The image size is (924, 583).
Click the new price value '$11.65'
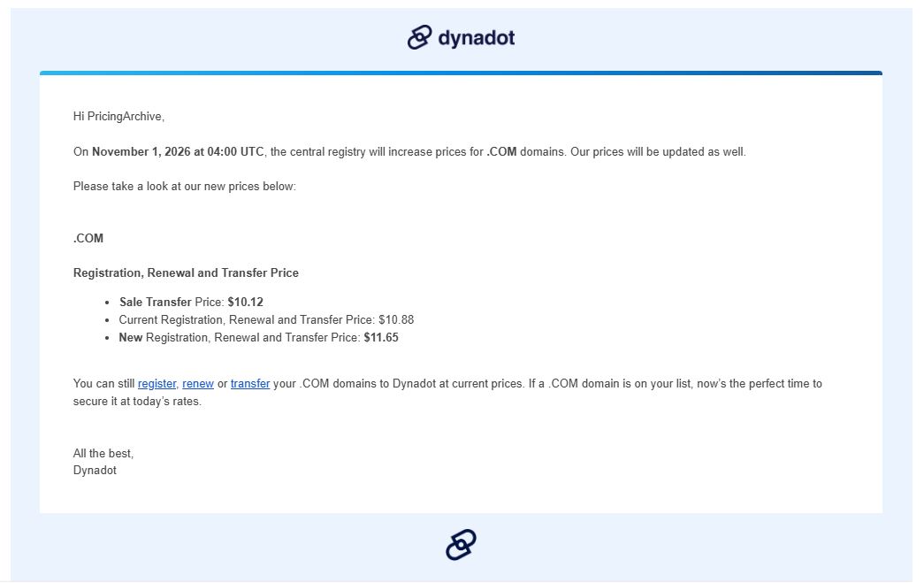coord(381,338)
